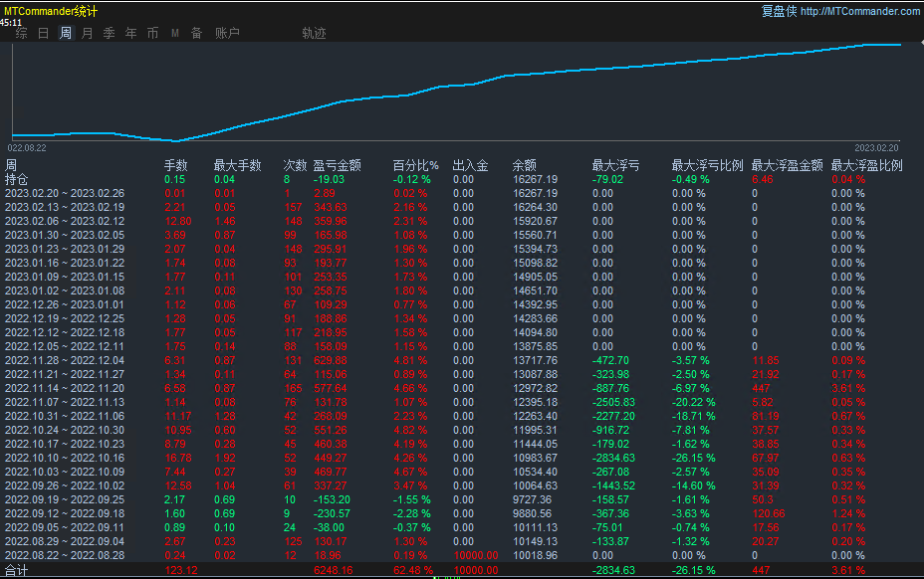The width and height of the screenshot is (924, 579).
Task: Click the 持仓 (open positions) row
Action: click(17, 179)
